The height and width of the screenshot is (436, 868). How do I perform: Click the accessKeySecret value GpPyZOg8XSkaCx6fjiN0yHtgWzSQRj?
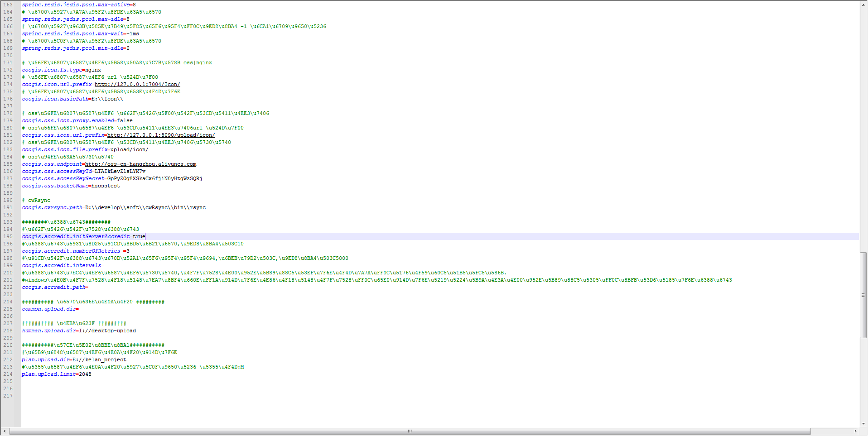tap(155, 178)
